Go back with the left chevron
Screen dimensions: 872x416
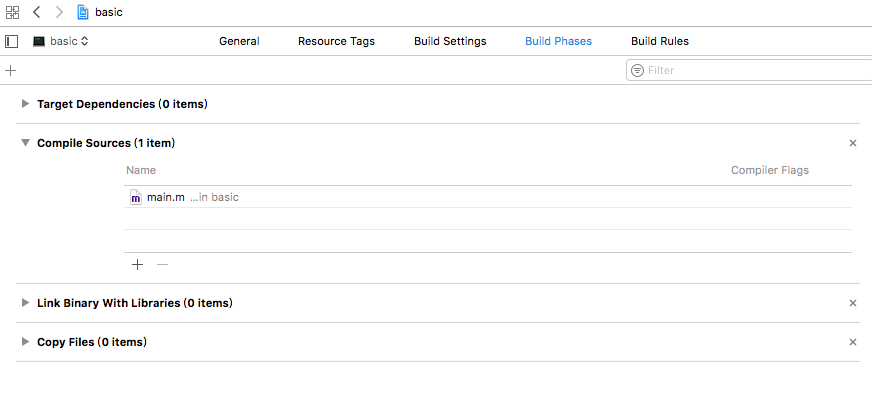[x=37, y=12]
